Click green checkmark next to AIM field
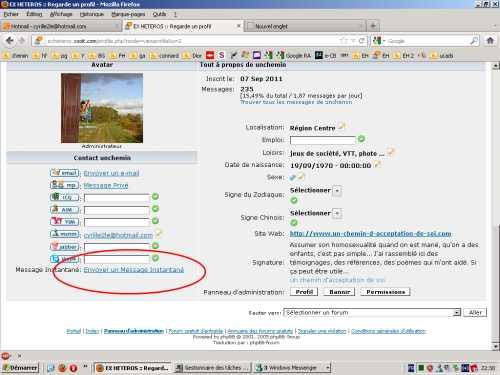The width and height of the screenshot is (500, 375). coord(155,209)
